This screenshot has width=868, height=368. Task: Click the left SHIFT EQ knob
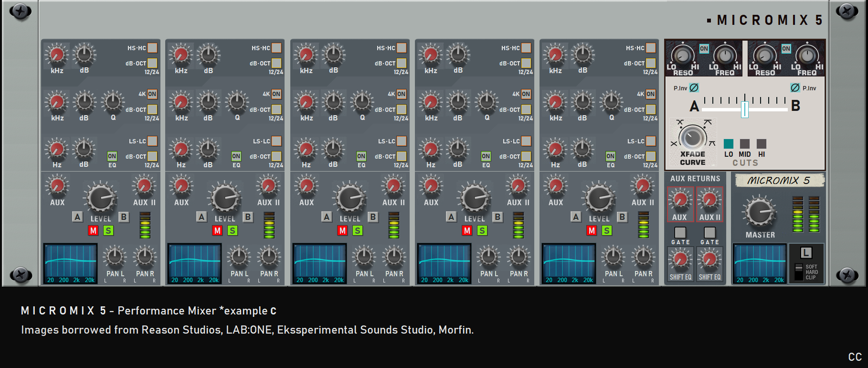click(x=680, y=260)
